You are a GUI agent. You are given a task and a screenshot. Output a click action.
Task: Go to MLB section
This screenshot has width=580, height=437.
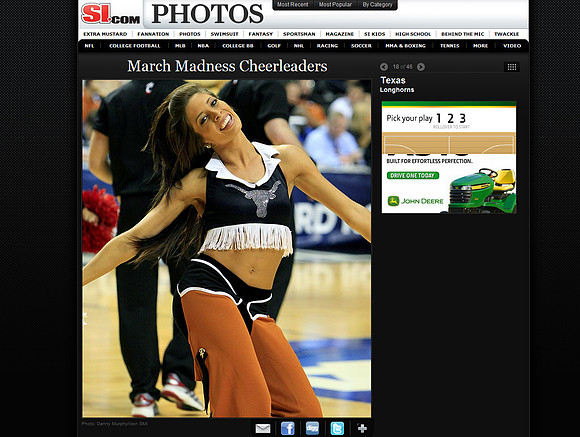tap(180, 46)
